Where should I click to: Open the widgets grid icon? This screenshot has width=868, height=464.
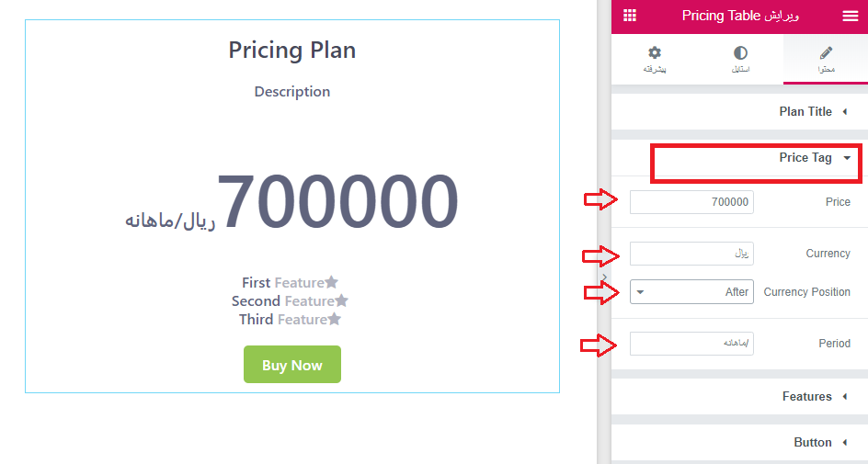click(x=630, y=16)
